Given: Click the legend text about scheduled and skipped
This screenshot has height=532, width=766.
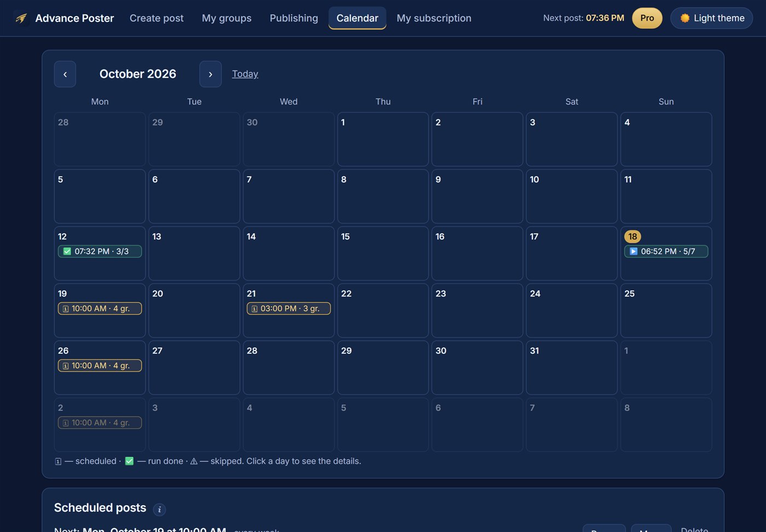Looking at the screenshot, I should pyautogui.click(x=208, y=461).
